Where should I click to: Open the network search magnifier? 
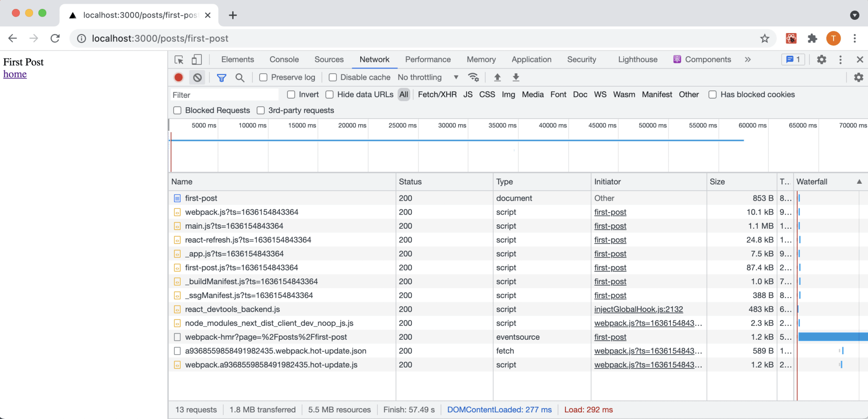240,77
